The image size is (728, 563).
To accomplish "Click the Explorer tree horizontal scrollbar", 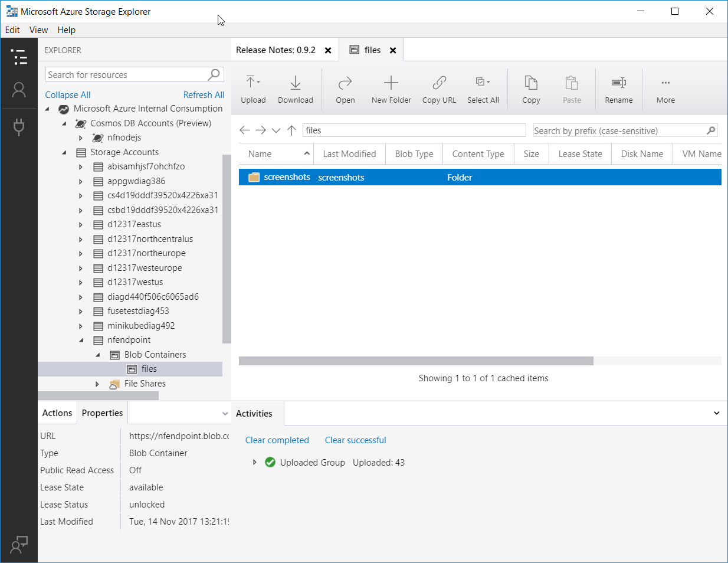I will click(98, 395).
